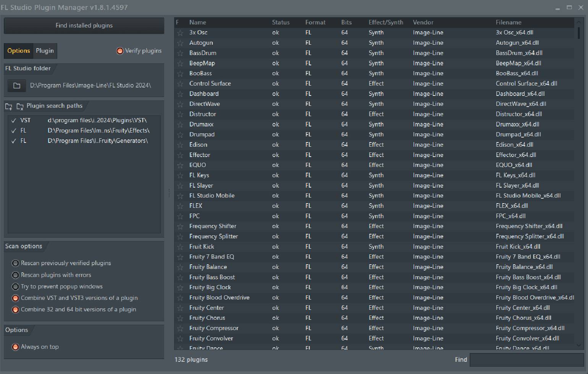Click Fruity Balance_x64.dll filename
588x374 pixels.
[x=524, y=267]
